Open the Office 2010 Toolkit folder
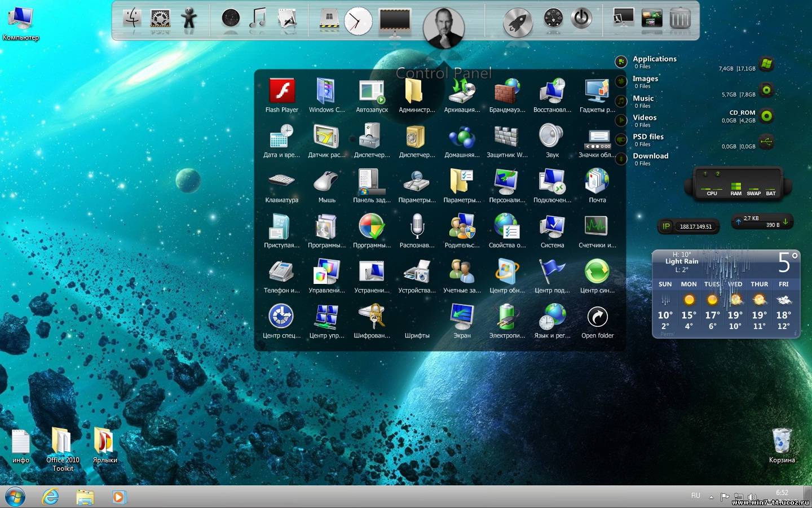 [x=63, y=449]
